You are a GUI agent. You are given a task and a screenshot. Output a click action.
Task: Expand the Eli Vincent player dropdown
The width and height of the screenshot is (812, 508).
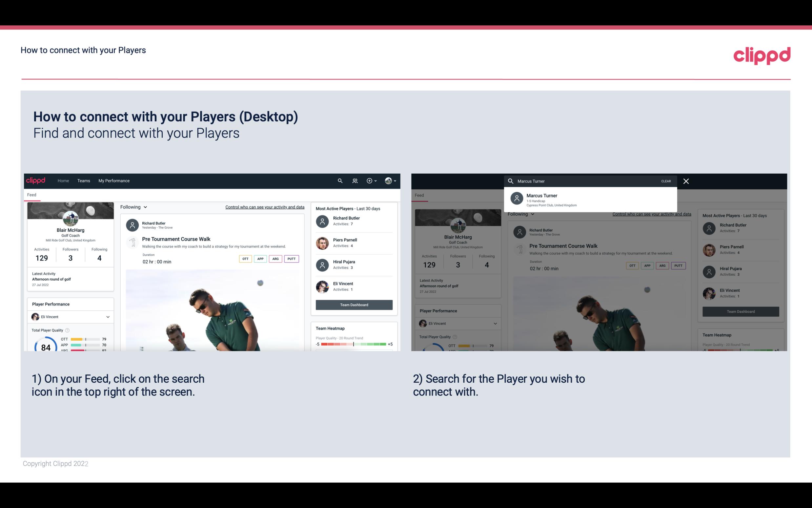point(108,317)
